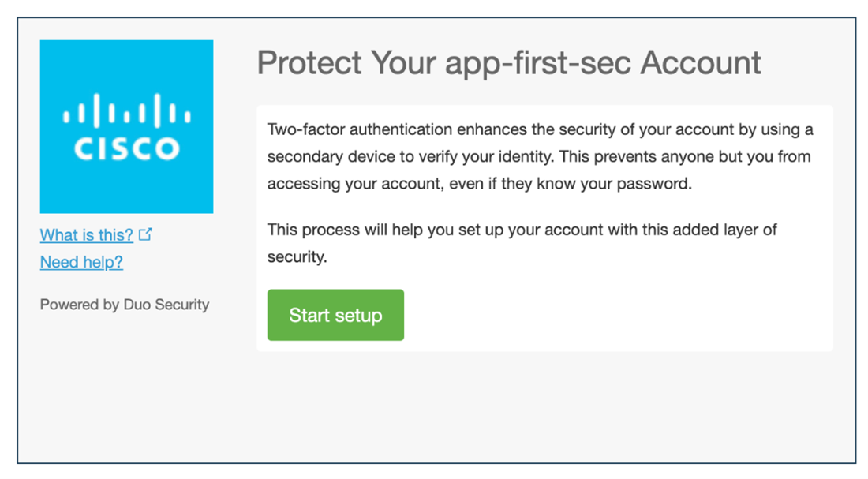Click the underlined What is this? text
Image resolution: width=868 pixels, height=479 pixels.
[87, 234]
